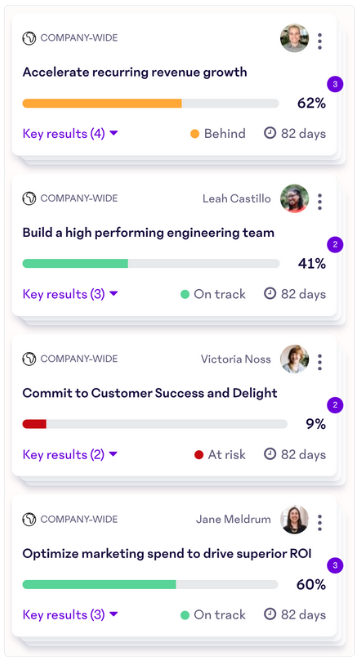The width and height of the screenshot is (361, 664).
Task: Open 'Optimize marketing spend to drive superior ROI'
Action: 167,554
